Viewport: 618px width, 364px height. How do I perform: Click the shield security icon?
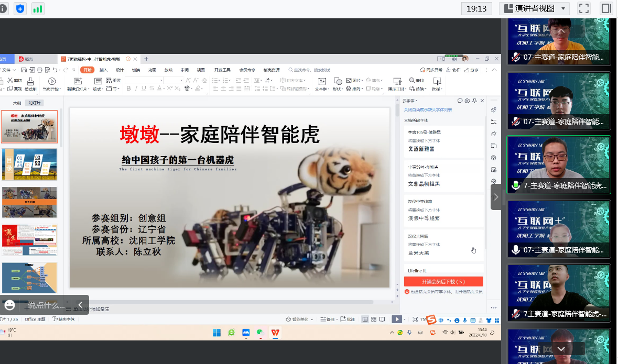coord(20,8)
